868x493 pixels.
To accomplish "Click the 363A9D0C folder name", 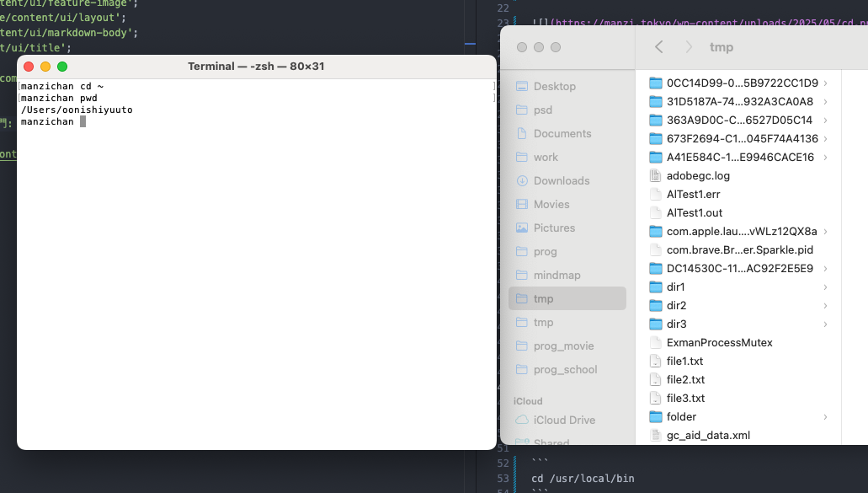I will tap(739, 121).
